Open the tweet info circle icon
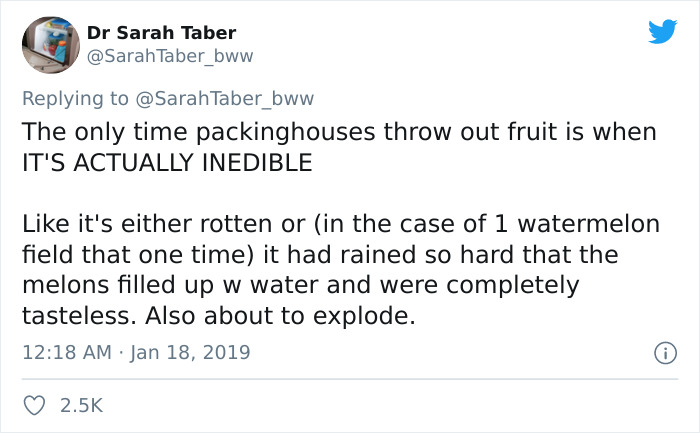Image resolution: width=700 pixels, height=433 pixels. (665, 353)
